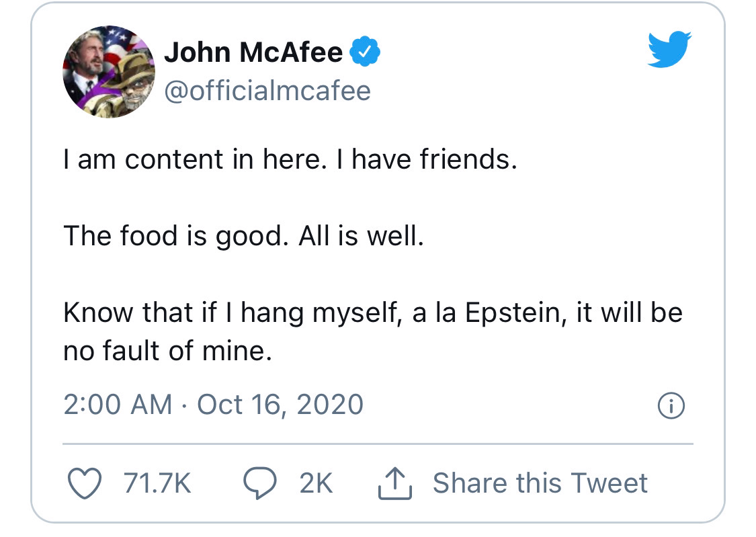Select the Share this Tweet label

coord(540,483)
